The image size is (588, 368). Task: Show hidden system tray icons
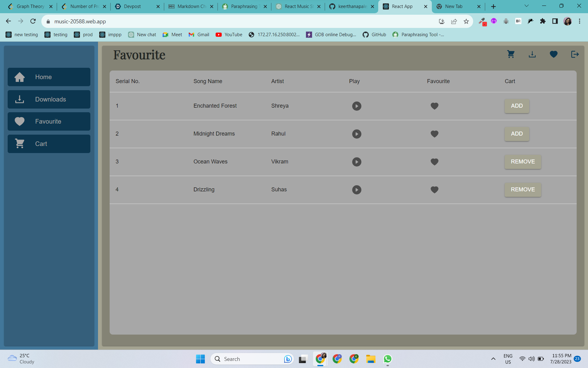pos(493,359)
